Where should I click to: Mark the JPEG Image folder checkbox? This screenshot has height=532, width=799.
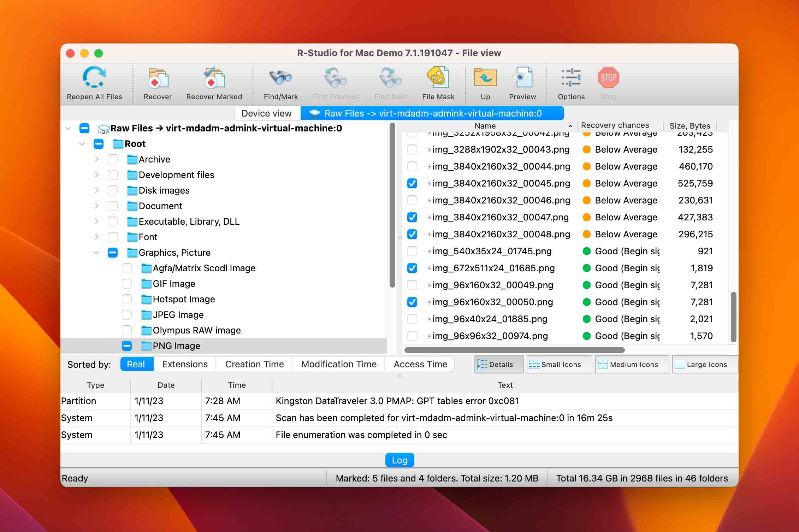click(x=127, y=315)
